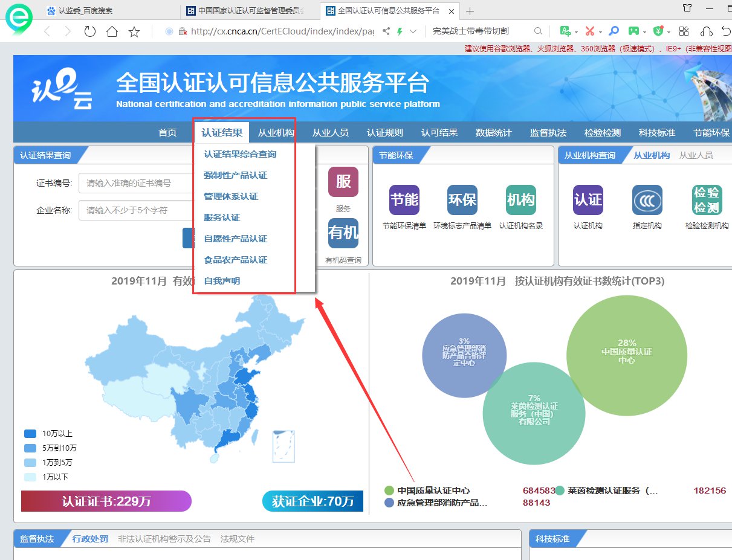This screenshot has height=560, width=732.
Task: Open the 环保 environmental label product list icon
Action: pos(462,200)
